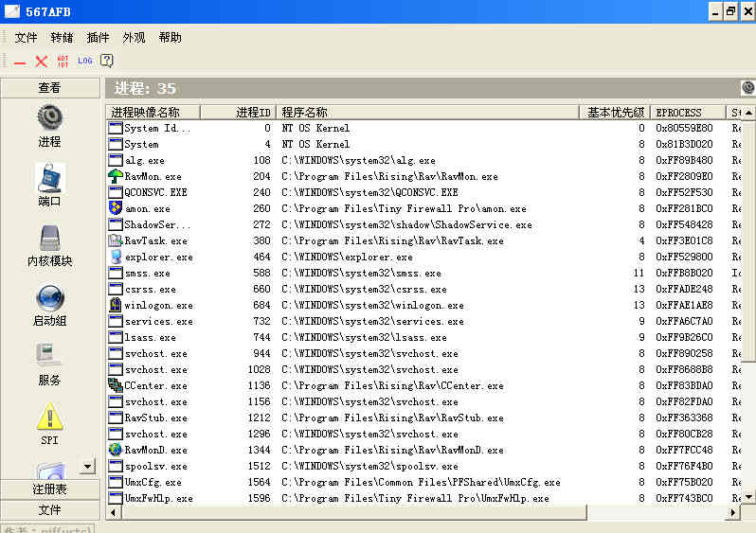Click the horizontal scrollbar right arrow
The width and height of the screenshot is (756, 533).
click(x=733, y=512)
